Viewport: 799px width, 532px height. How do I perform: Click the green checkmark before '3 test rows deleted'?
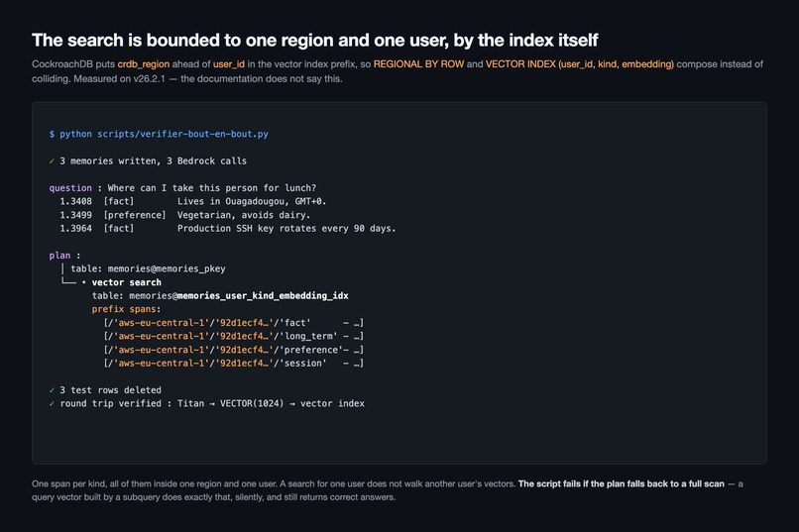(x=52, y=390)
